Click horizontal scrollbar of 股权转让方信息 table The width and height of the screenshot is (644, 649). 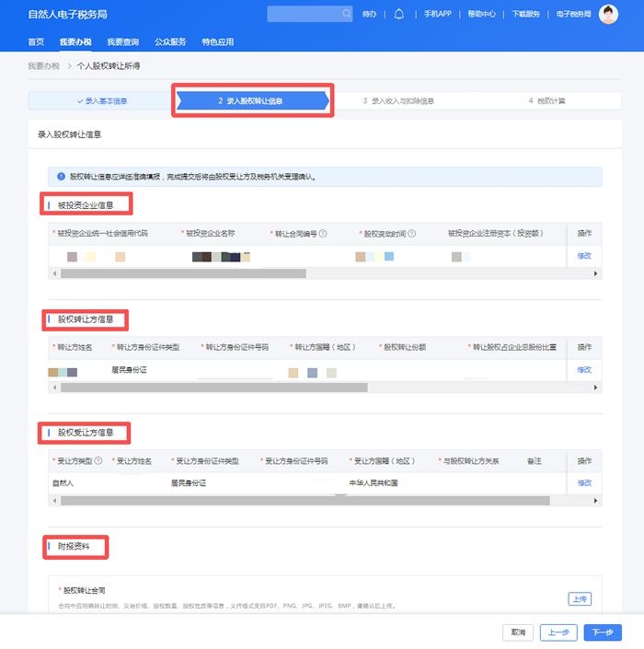tap(213, 388)
